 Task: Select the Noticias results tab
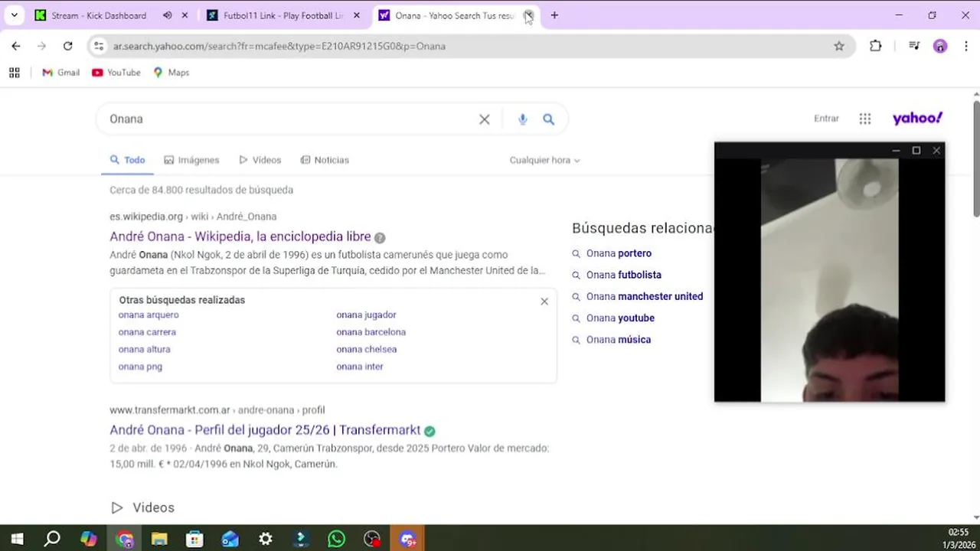(325, 160)
